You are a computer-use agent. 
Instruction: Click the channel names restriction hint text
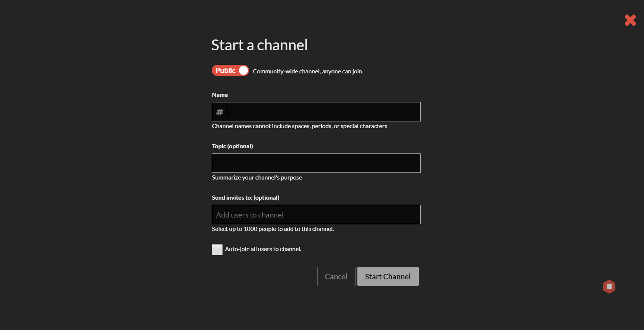click(x=299, y=126)
